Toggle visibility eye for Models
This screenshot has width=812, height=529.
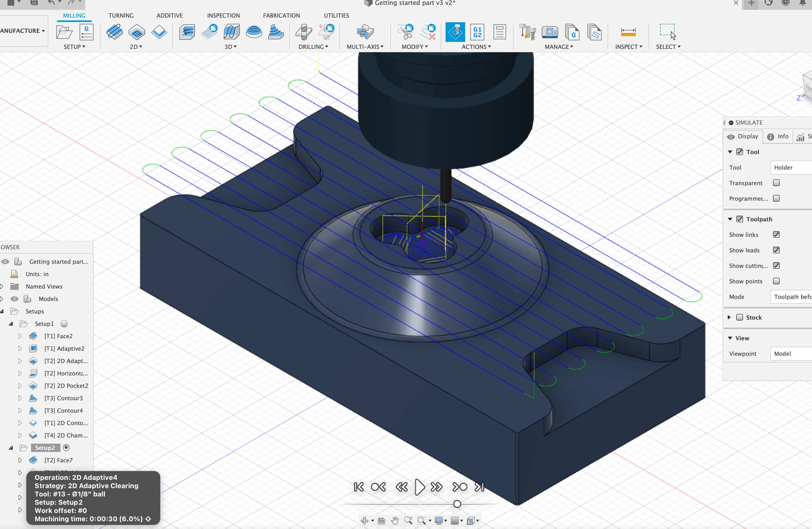pos(14,299)
